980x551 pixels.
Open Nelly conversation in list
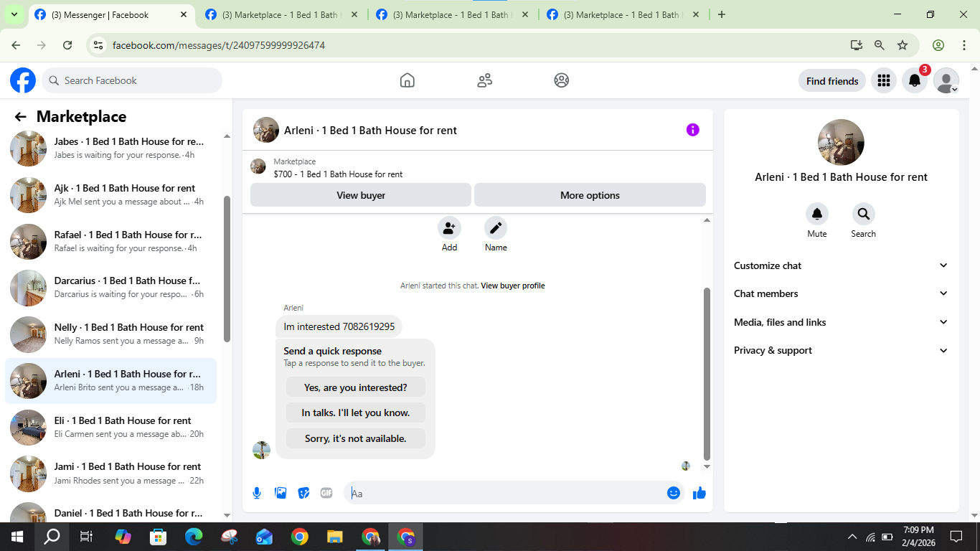[111, 334]
